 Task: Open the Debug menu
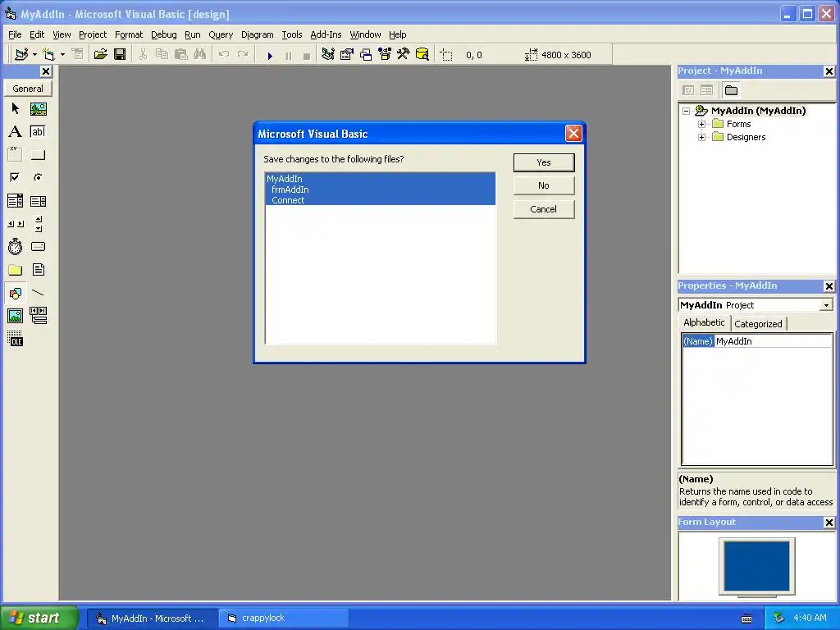[x=164, y=34]
